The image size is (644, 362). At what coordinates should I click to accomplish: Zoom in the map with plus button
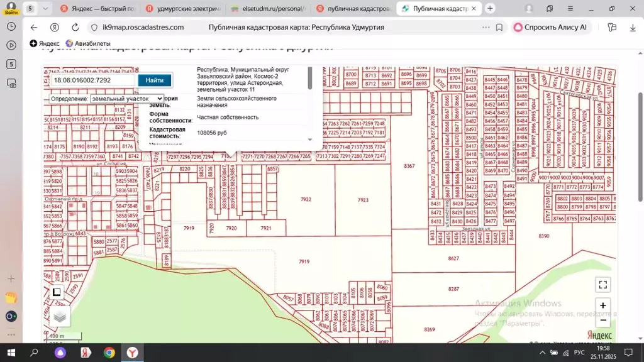click(x=602, y=305)
